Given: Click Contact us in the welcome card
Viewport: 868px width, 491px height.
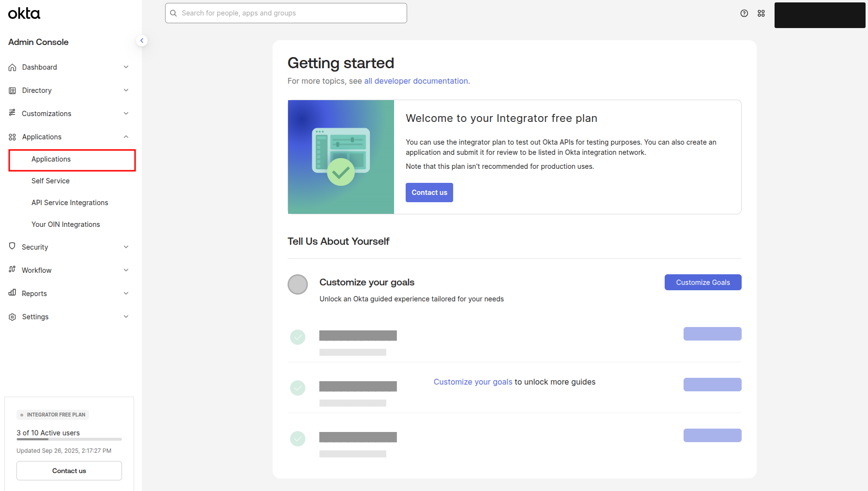Looking at the screenshot, I should (x=429, y=193).
